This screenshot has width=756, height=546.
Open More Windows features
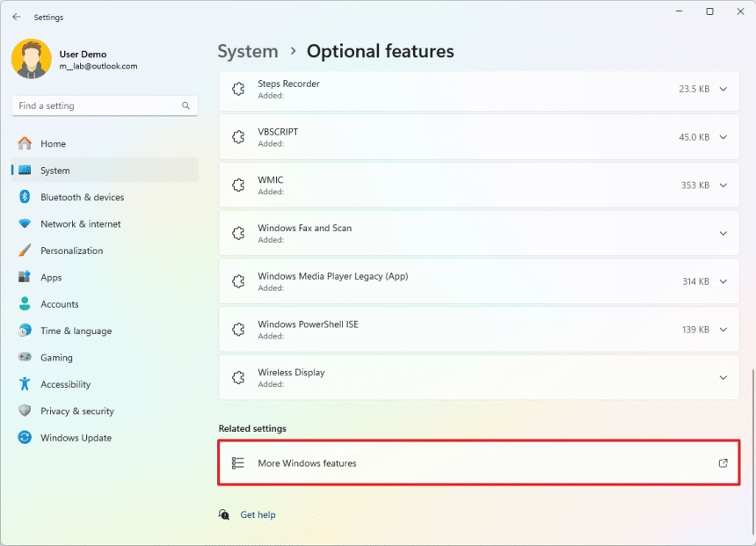click(479, 463)
